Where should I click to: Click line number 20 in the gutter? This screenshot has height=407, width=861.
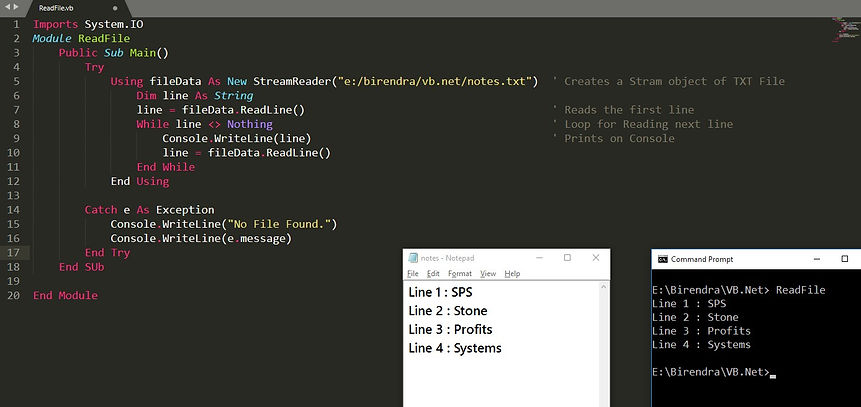tap(14, 296)
